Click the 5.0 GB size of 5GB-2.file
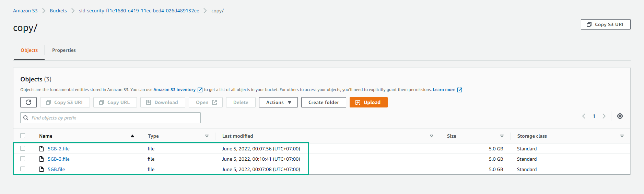 click(496, 149)
